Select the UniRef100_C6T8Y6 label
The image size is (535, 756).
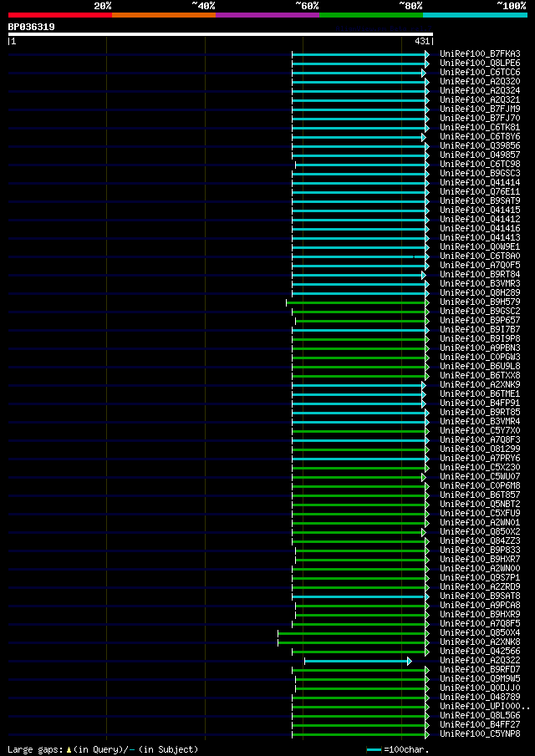[x=480, y=136]
